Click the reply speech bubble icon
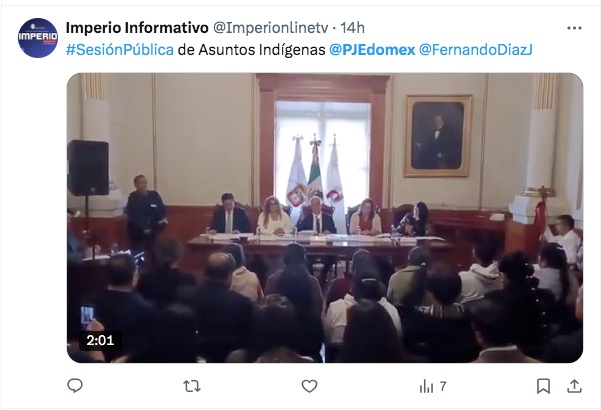 click(x=75, y=385)
